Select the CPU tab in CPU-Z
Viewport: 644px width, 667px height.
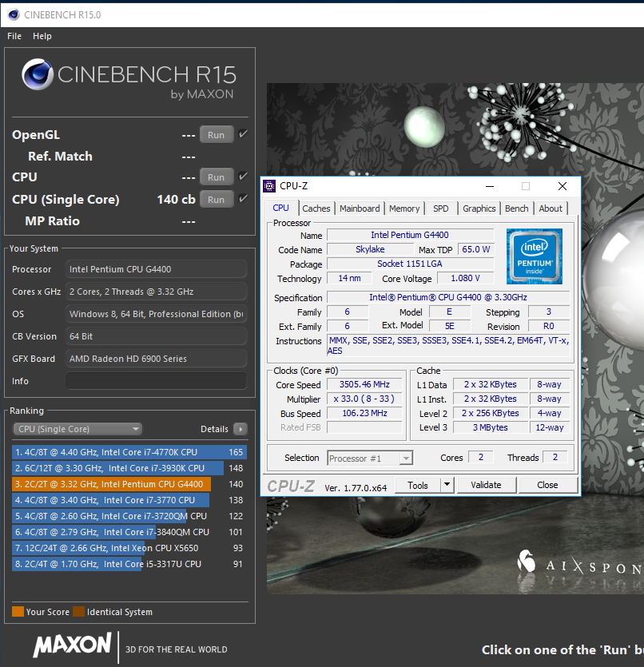pyautogui.click(x=280, y=208)
